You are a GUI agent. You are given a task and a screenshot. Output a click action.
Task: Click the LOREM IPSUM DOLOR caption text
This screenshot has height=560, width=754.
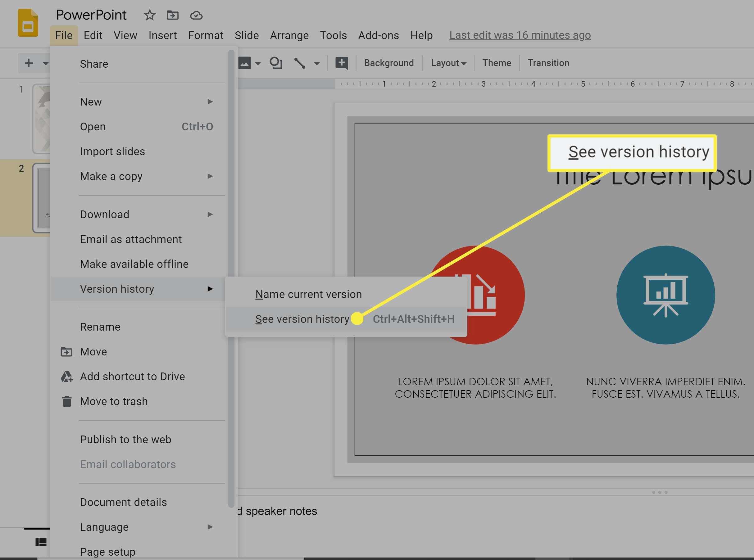(x=475, y=388)
